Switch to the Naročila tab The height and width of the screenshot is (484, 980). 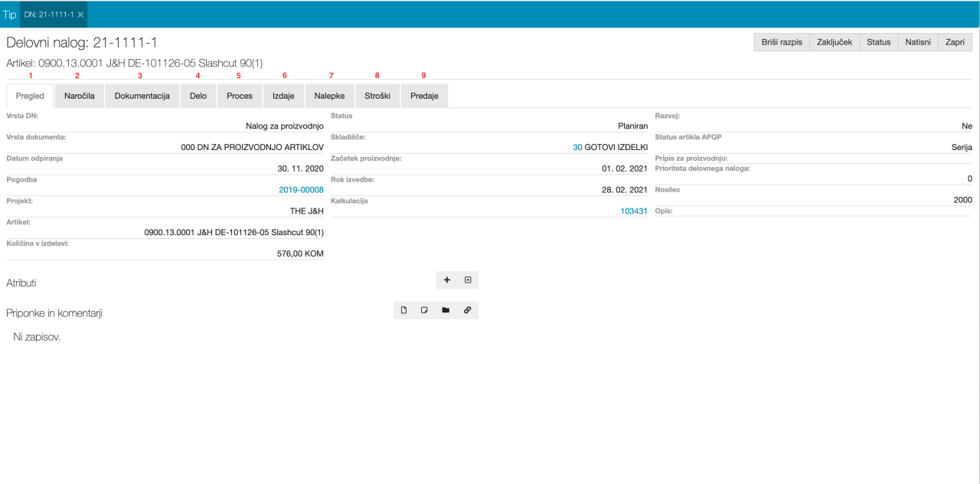coord(79,96)
